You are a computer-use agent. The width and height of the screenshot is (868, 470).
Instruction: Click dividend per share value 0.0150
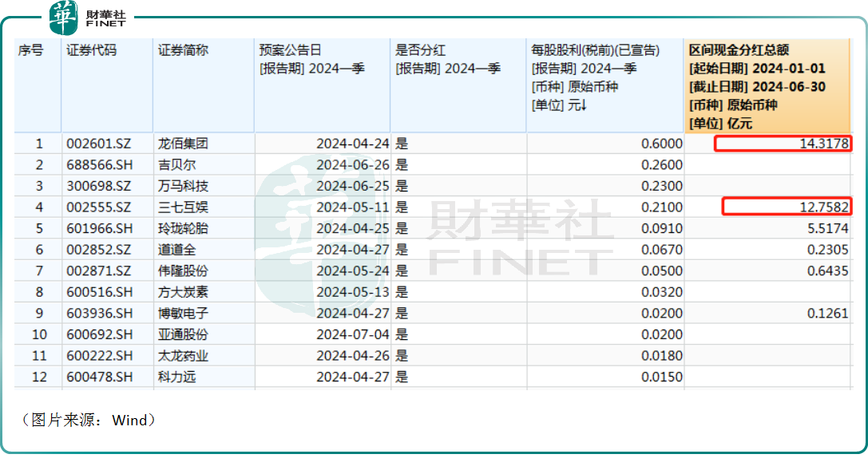click(x=661, y=377)
